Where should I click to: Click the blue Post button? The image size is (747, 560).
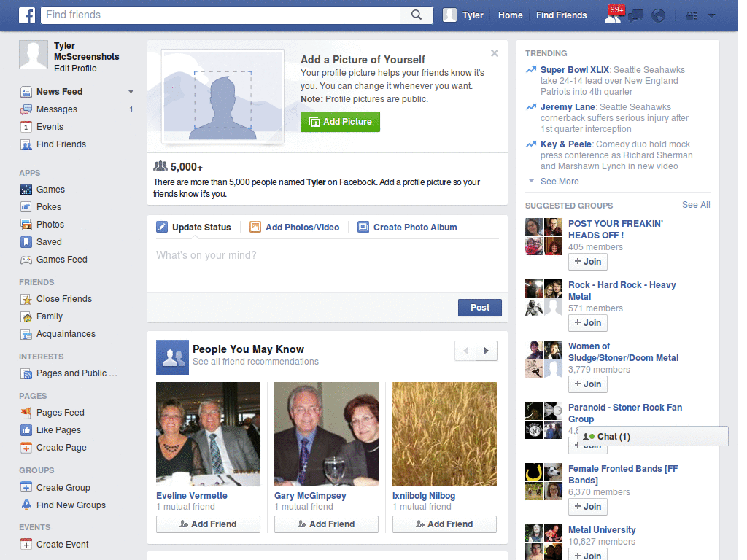480,308
